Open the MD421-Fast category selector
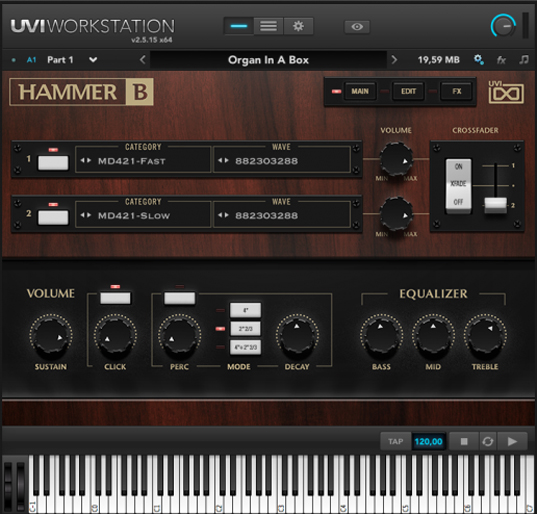537x514 pixels. (x=132, y=161)
